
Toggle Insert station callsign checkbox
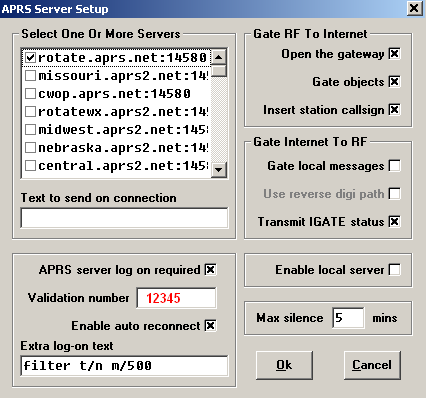pyautogui.click(x=395, y=110)
